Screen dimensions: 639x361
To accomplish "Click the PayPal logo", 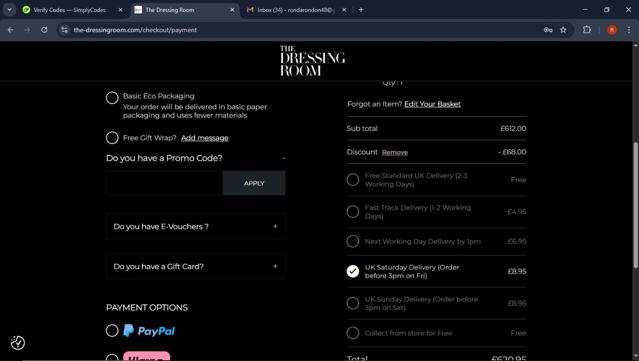I will [x=149, y=330].
